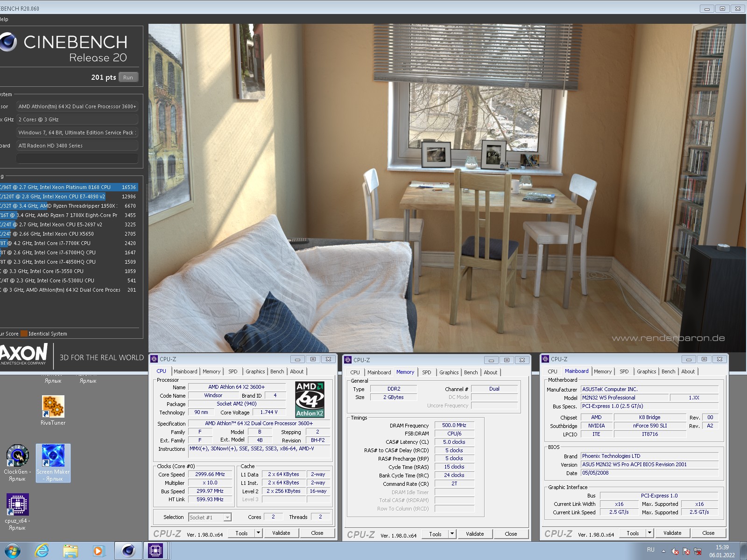Click the Cinebench Run button
This screenshot has height=560, width=747.
coord(128,77)
